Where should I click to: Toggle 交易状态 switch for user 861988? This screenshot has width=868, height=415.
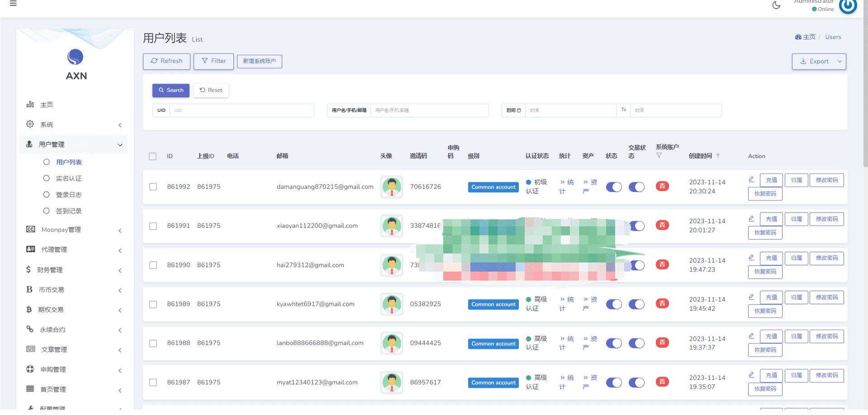636,343
